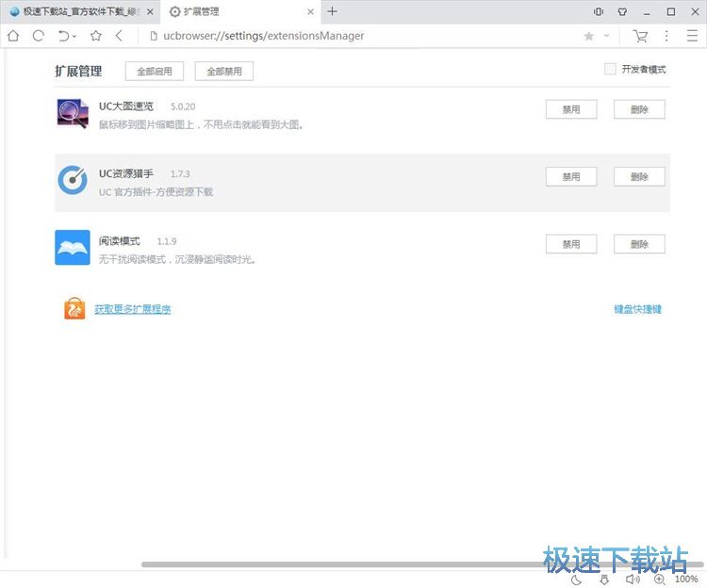Navigate back with the left chevron
Image resolution: width=707 pixels, height=588 pixels.
(119, 36)
